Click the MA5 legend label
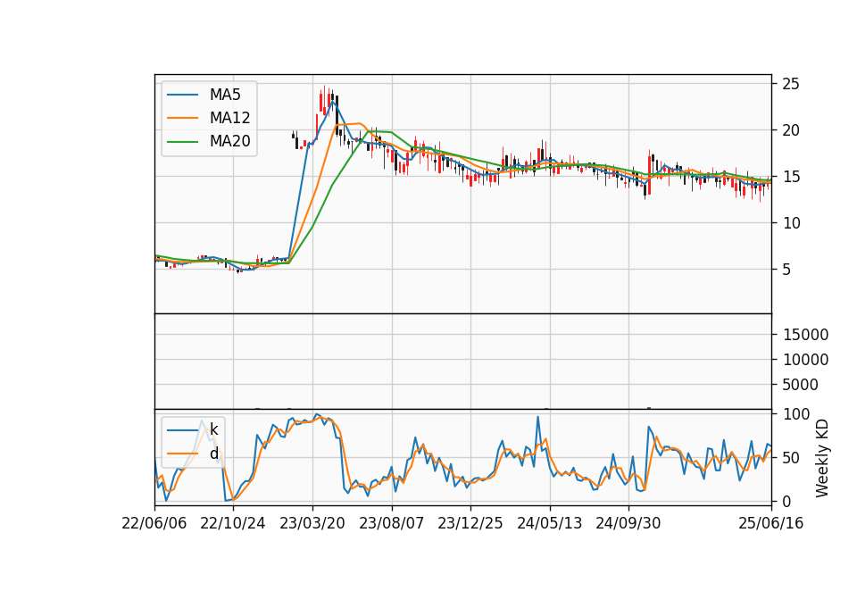Image resolution: width=857 pixels, height=616 pixels. tap(225, 95)
